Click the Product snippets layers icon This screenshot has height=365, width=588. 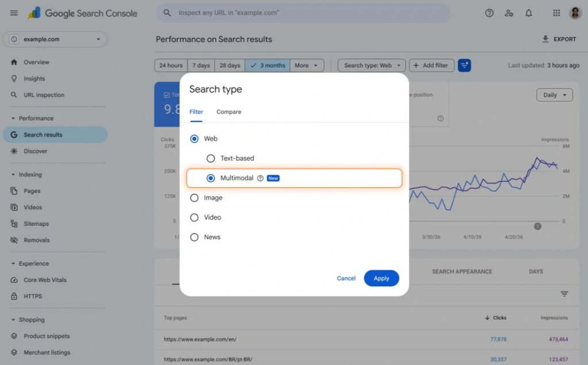[x=14, y=336]
